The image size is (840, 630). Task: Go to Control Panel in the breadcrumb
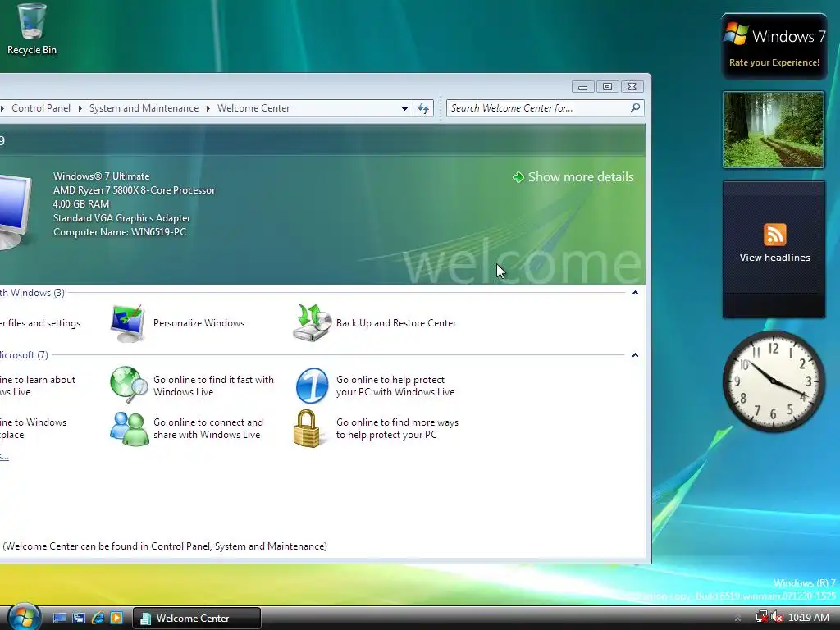(x=41, y=108)
